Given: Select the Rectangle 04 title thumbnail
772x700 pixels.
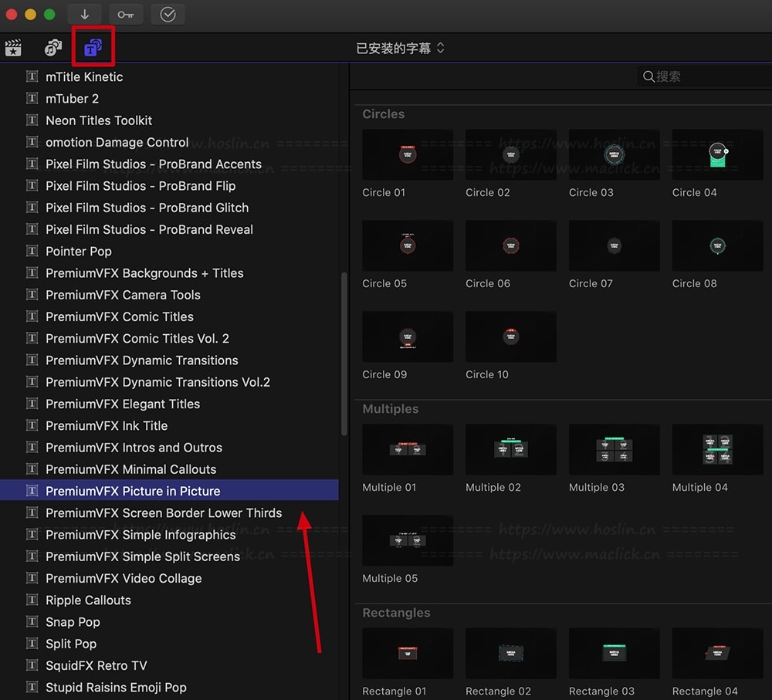Looking at the screenshot, I should click(x=718, y=653).
